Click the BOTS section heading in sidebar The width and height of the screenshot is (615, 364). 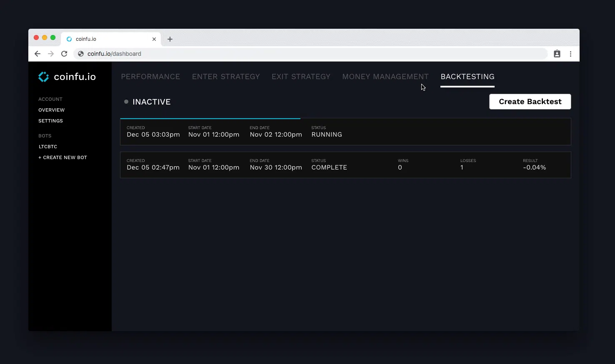pyautogui.click(x=45, y=136)
